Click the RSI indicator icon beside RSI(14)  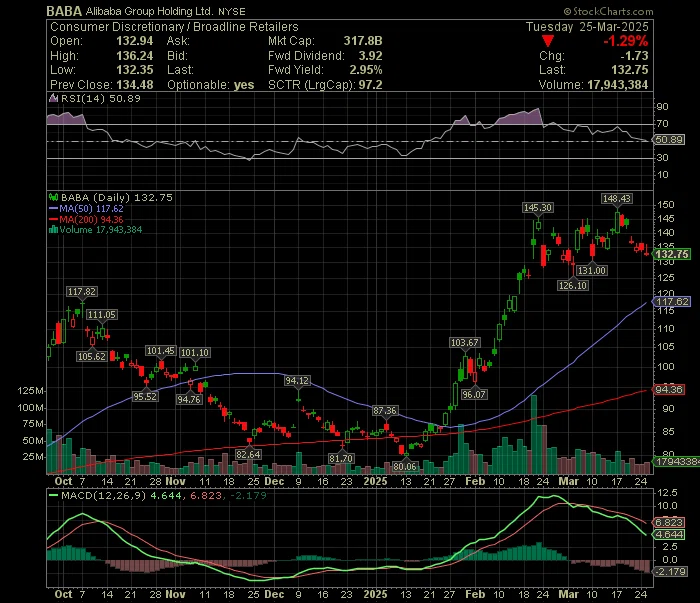(53, 98)
